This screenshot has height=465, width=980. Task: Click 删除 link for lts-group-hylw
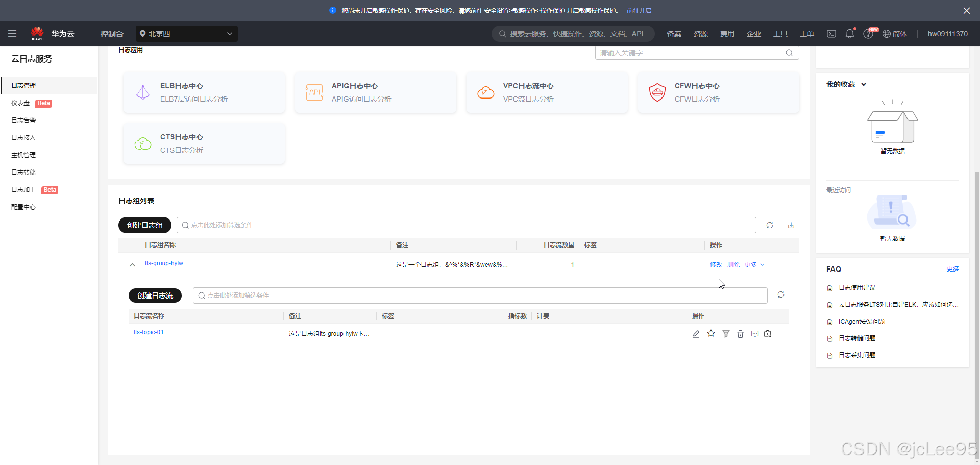click(x=733, y=265)
